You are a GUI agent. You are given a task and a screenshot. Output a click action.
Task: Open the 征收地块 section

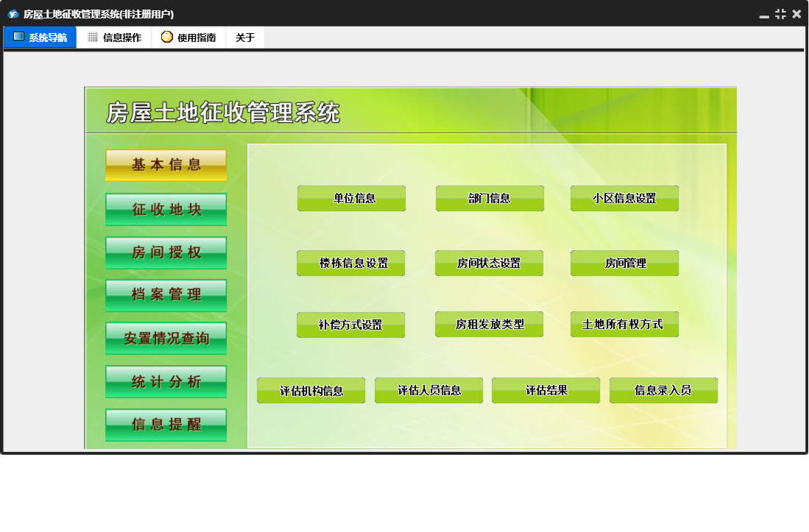pos(166,210)
